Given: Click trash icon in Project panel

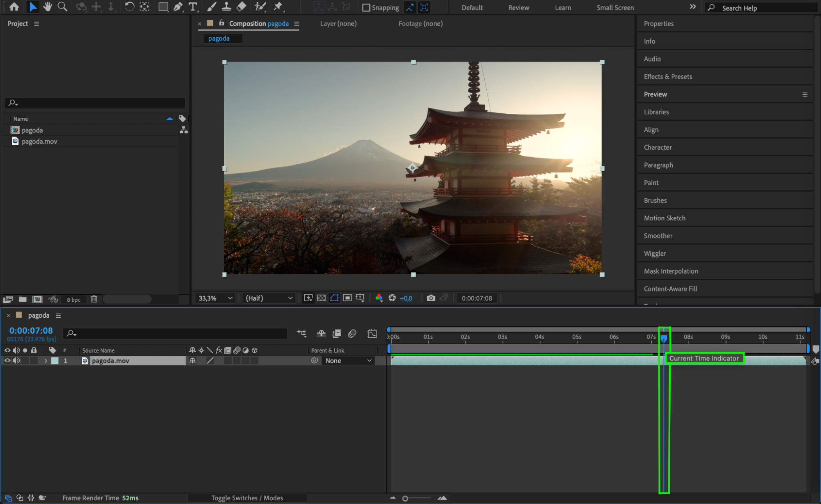Looking at the screenshot, I should coord(94,299).
